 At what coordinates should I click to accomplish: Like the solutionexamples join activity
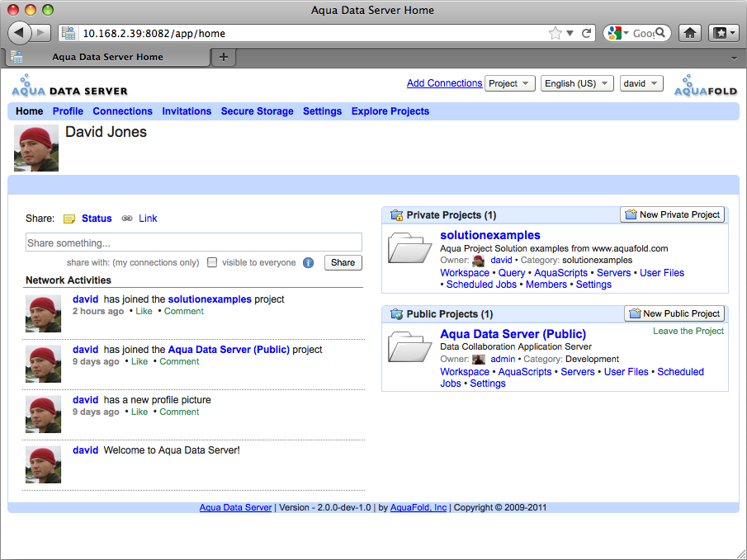144,312
